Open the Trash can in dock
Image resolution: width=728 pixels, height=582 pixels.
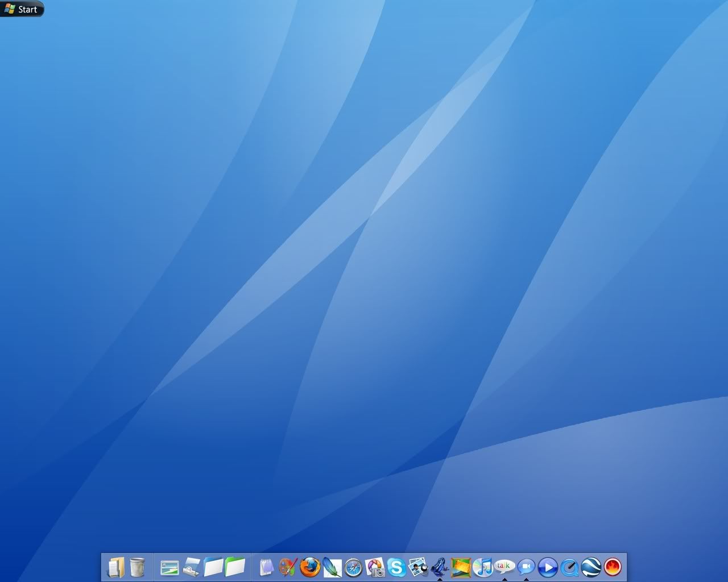pyautogui.click(x=137, y=567)
